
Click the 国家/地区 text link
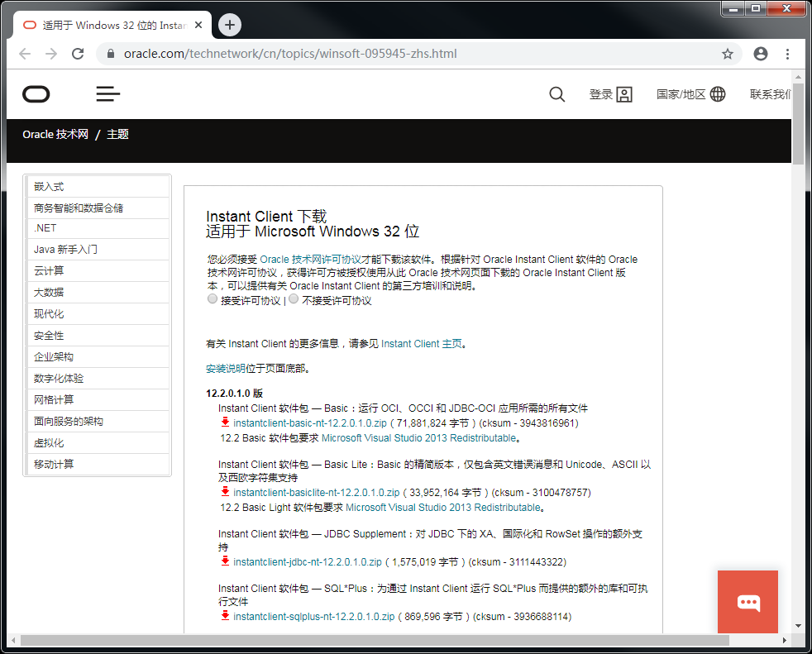point(681,94)
